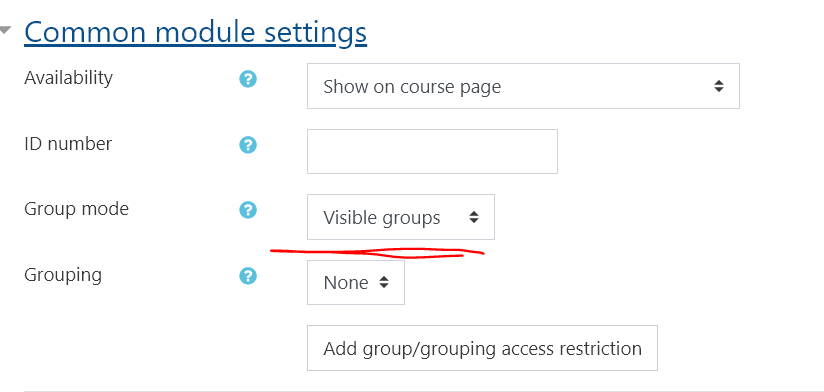
Task: Open help icon for Group mode
Action: click(248, 210)
